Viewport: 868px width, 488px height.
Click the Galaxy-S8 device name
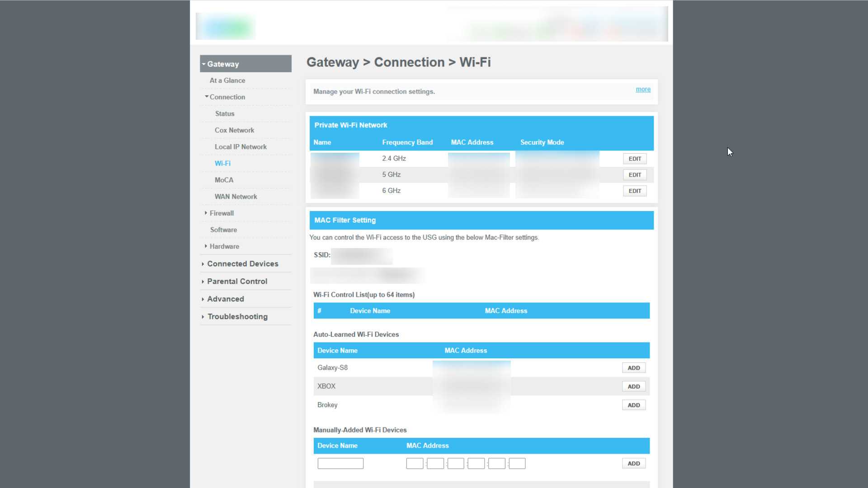[x=332, y=368]
